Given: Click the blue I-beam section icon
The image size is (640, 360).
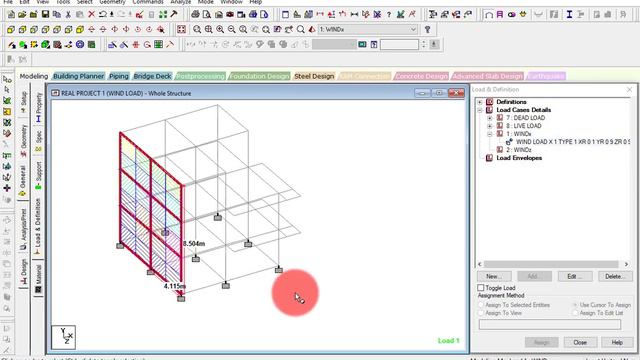Looking at the screenshot, I should pyautogui.click(x=569, y=15).
